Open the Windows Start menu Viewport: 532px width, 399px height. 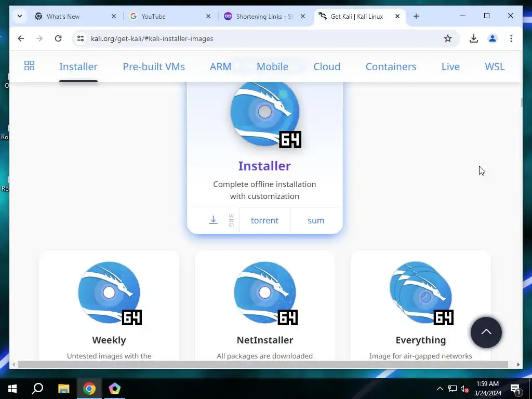[12, 389]
